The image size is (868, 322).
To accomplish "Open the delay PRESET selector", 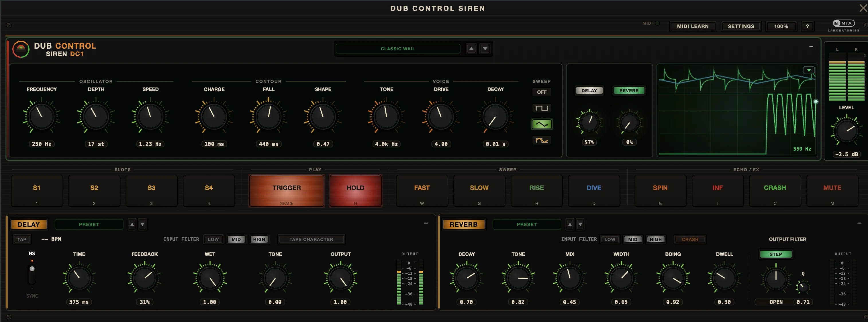I will point(89,224).
